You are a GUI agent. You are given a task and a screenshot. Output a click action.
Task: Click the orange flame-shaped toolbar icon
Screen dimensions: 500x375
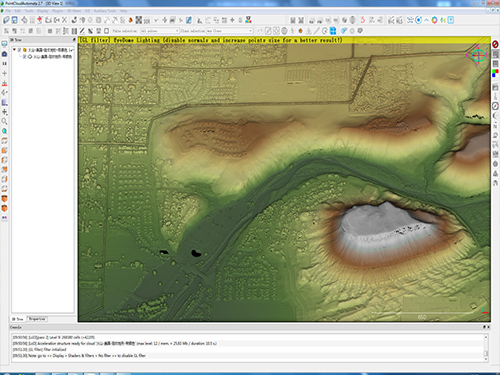click(131, 20)
